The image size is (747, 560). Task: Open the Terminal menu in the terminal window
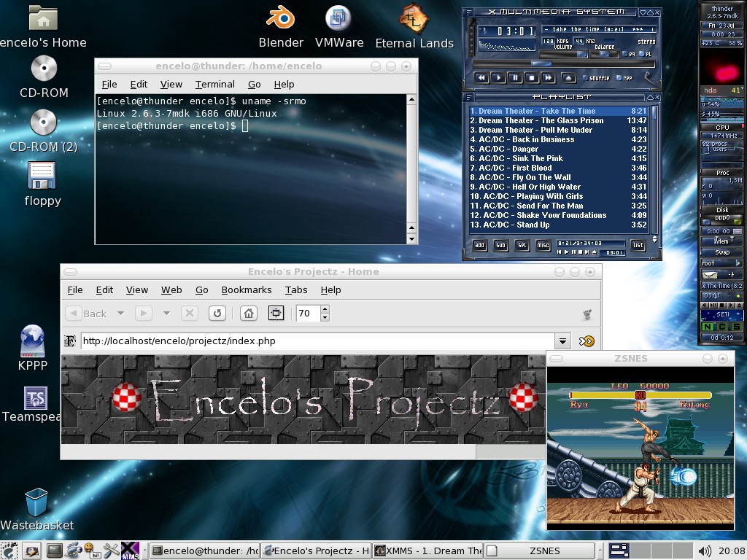pyautogui.click(x=215, y=85)
